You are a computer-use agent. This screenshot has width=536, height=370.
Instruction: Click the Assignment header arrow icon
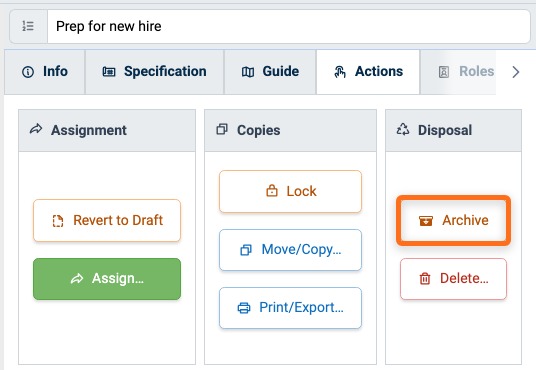click(36, 129)
